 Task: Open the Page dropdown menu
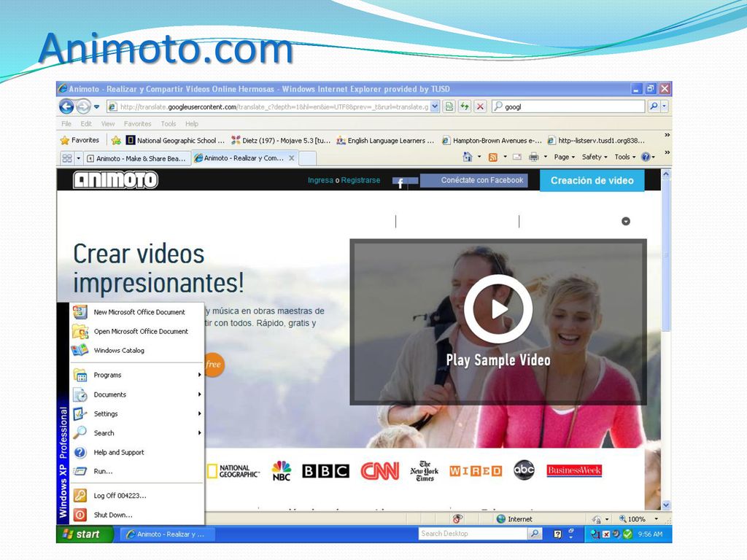pos(564,157)
